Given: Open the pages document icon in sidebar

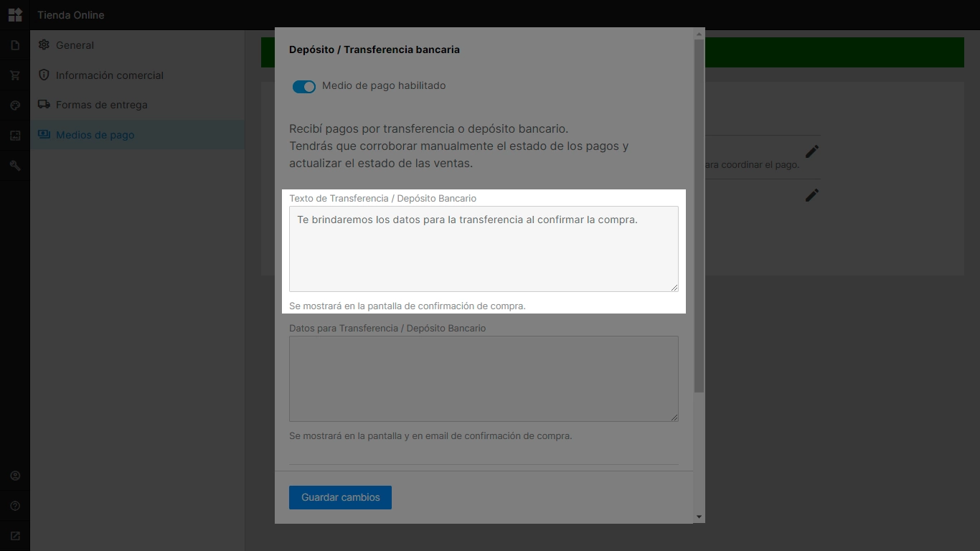Looking at the screenshot, I should pos(15,45).
